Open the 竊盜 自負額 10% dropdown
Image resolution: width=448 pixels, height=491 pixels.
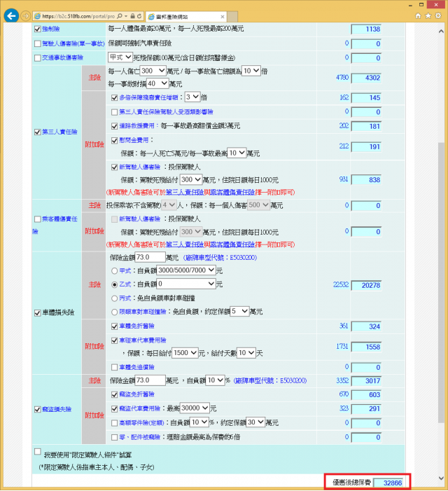tap(216, 380)
